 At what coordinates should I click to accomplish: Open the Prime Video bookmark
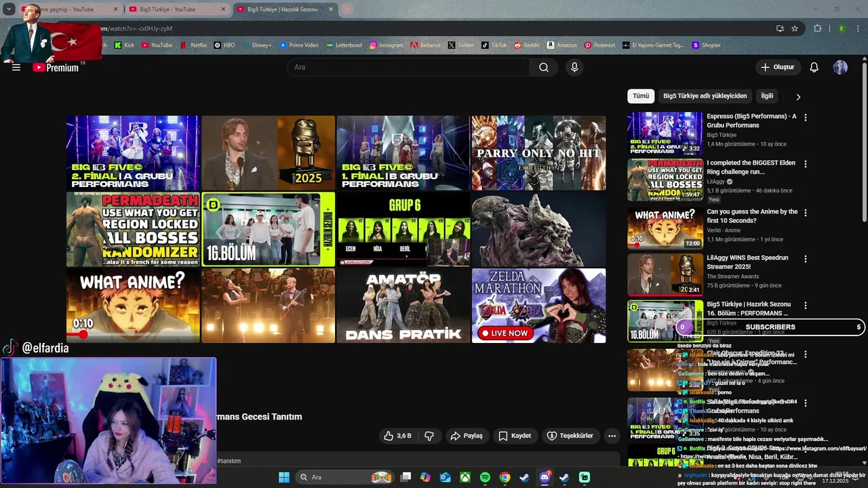299,45
